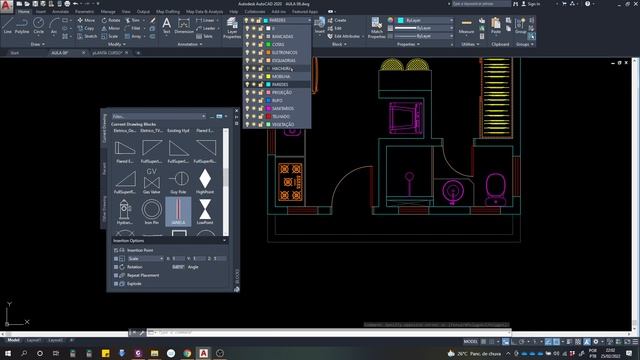Select the Line tool

pyautogui.click(x=7, y=25)
